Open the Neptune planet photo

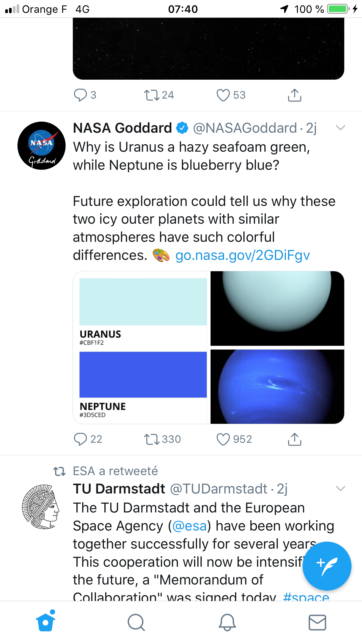(277, 386)
